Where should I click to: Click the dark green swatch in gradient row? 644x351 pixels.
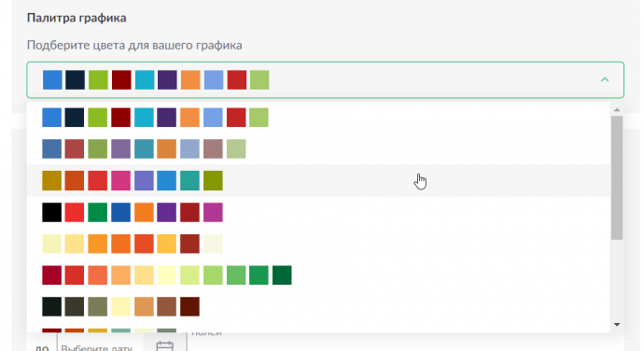click(x=282, y=275)
